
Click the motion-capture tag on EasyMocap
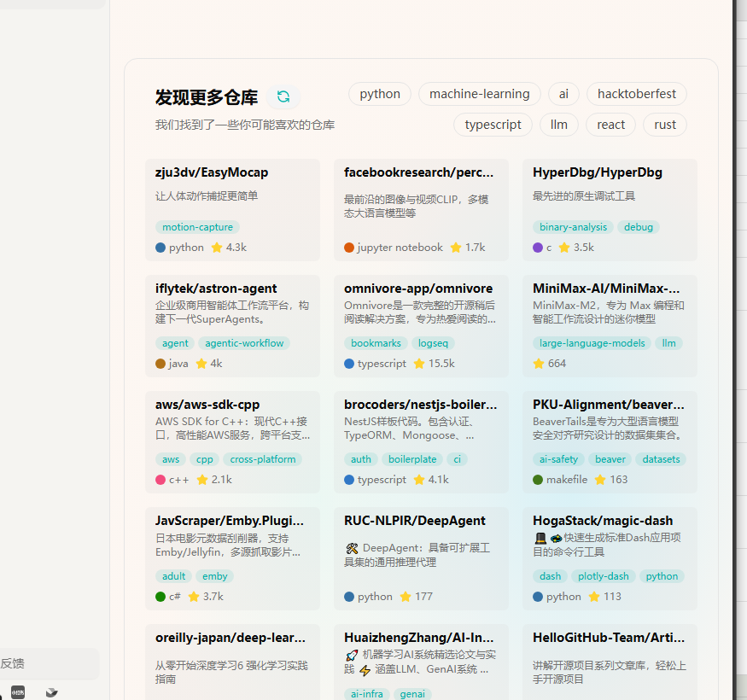[x=197, y=227]
